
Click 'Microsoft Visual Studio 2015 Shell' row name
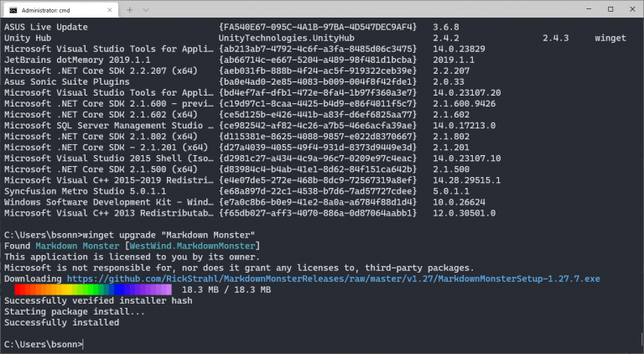point(109,159)
